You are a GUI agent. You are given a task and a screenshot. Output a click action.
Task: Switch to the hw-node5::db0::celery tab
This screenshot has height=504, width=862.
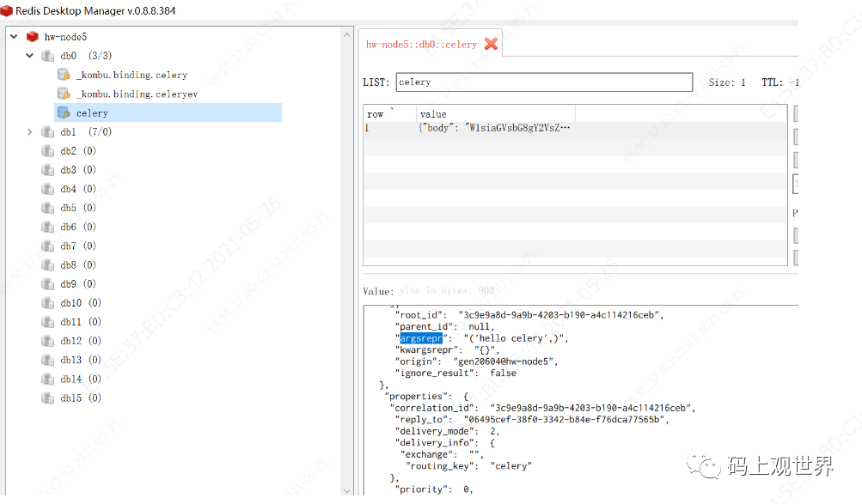(x=421, y=45)
